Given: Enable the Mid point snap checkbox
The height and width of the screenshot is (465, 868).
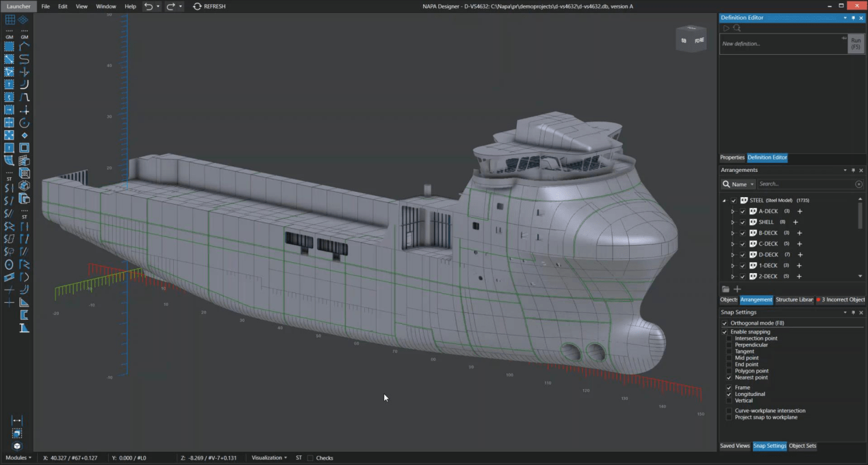Looking at the screenshot, I should [729, 358].
